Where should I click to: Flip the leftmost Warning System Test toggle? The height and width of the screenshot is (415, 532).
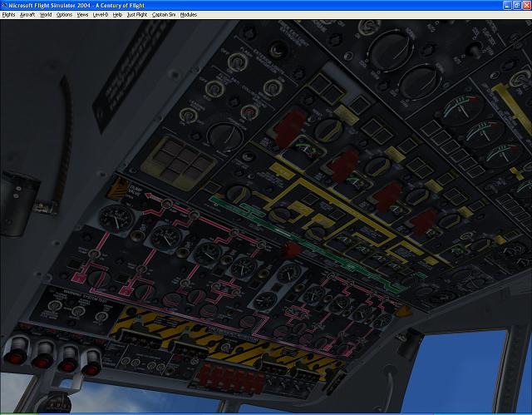click(x=55, y=306)
